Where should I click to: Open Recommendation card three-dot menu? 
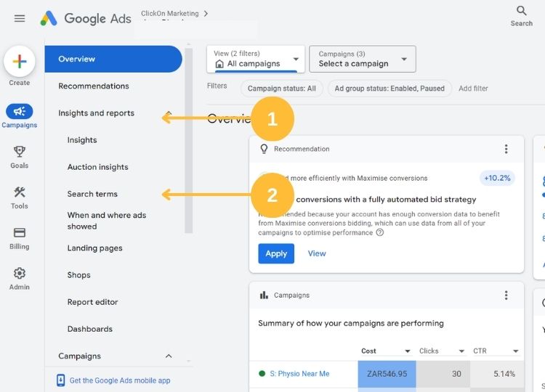(x=506, y=149)
